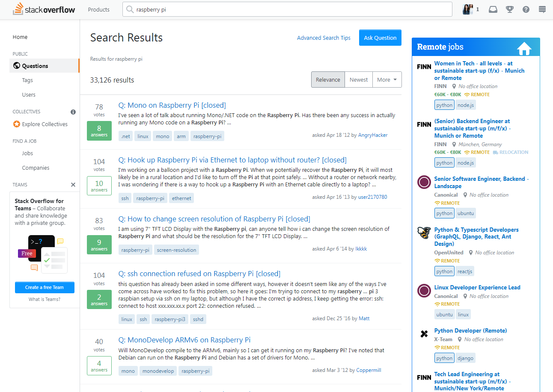The height and width of the screenshot is (392, 553).
Task: Open user2170780 profile
Action: (372, 197)
